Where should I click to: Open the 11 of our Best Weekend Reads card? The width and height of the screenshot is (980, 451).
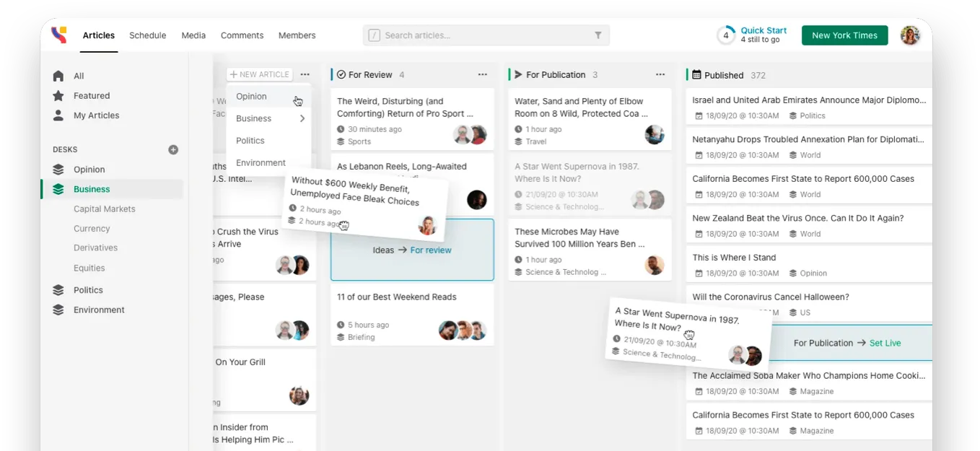tap(396, 297)
